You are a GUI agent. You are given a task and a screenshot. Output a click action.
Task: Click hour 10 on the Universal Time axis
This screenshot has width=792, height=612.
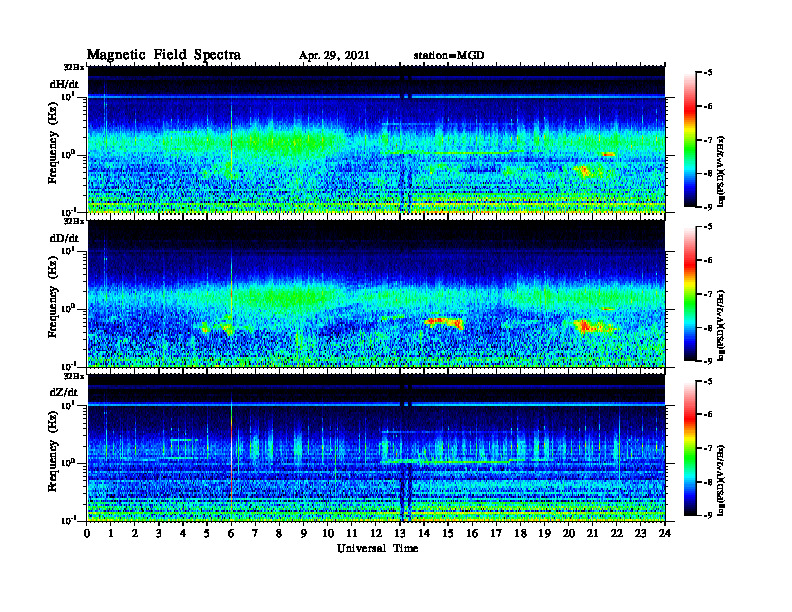[x=328, y=533]
